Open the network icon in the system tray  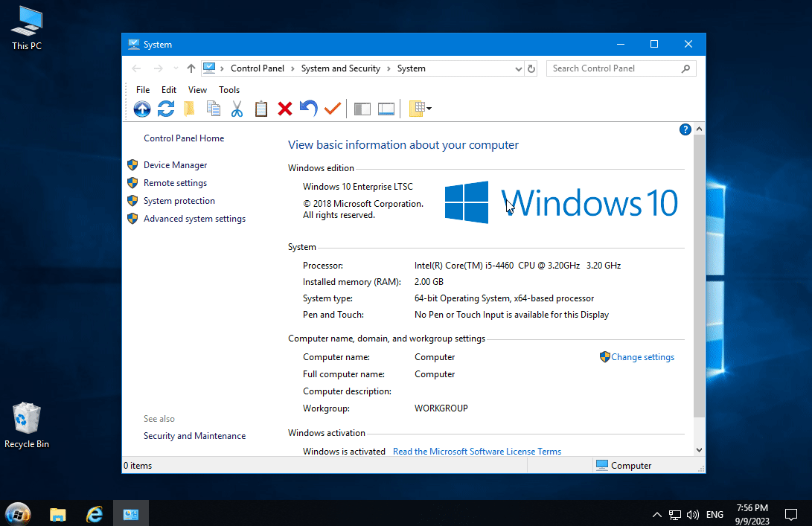[x=675, y=515]
